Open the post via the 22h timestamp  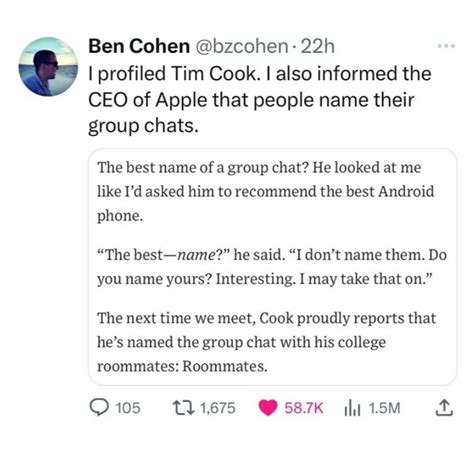point(318,46)
